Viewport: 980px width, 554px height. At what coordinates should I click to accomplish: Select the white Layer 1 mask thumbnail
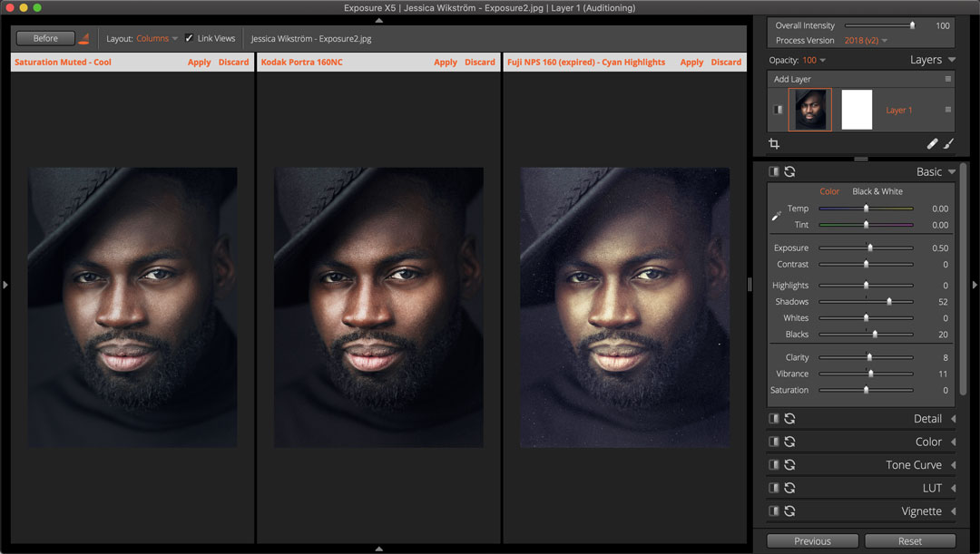[x=857, y=110]
